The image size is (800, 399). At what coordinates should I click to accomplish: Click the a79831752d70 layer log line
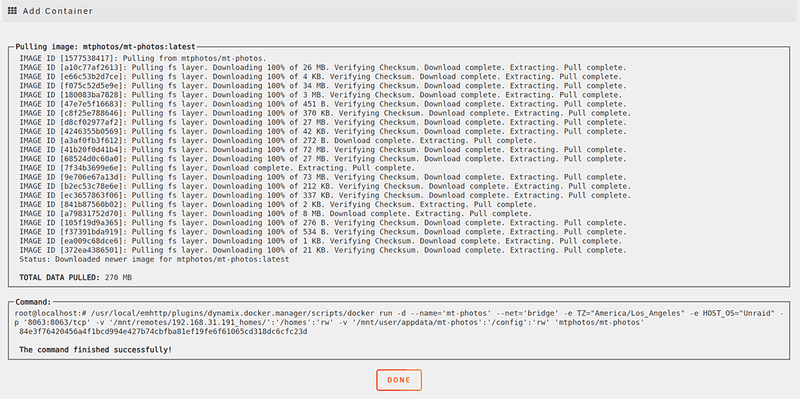point(276,213)
